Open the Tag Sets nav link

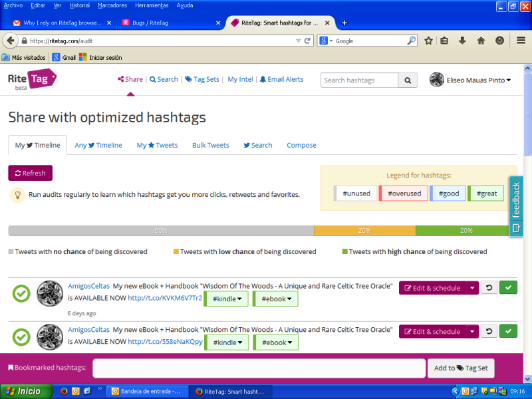[x=202, y=79]
